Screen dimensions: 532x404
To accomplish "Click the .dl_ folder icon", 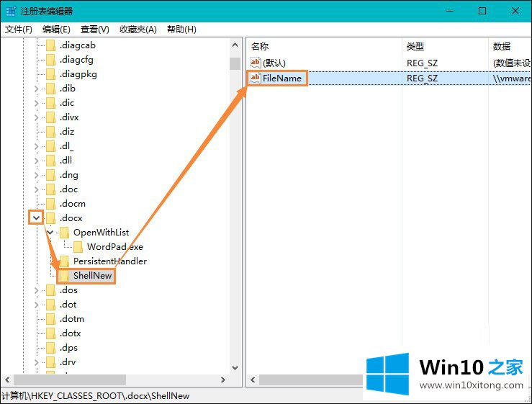I will (51, 146).
